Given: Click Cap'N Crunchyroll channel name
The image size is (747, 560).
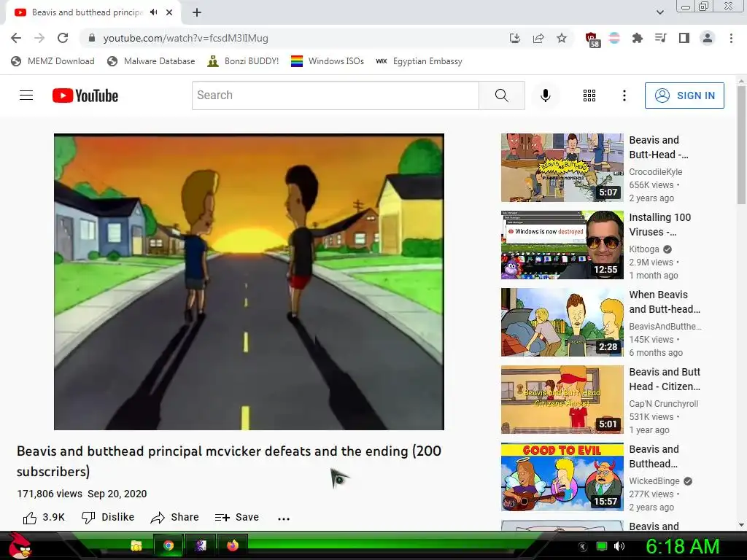Looking at the screenshot, I should coord(664,404).
